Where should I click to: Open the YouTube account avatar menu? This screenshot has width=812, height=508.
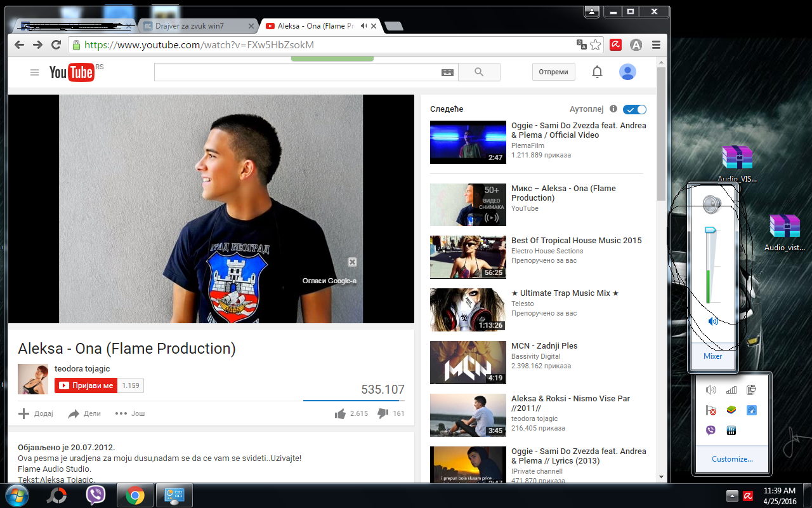(x=627, y=72)
